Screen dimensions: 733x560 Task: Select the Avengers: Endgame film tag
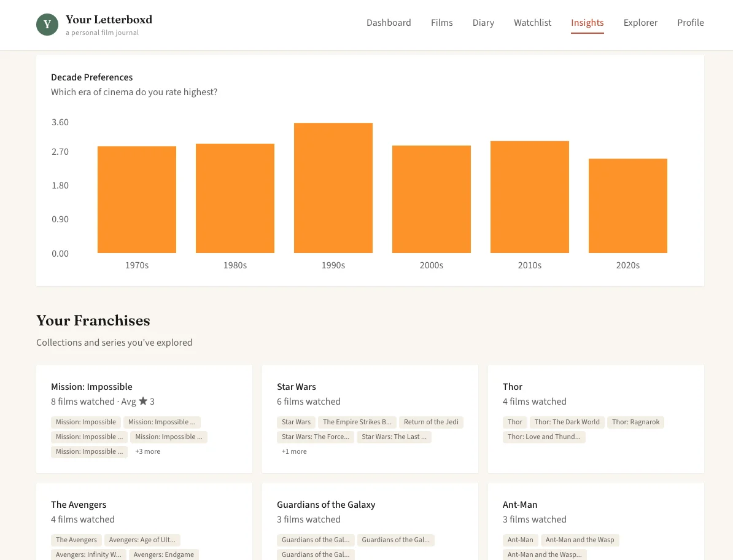pyautogui.click(x=163, y=554)
